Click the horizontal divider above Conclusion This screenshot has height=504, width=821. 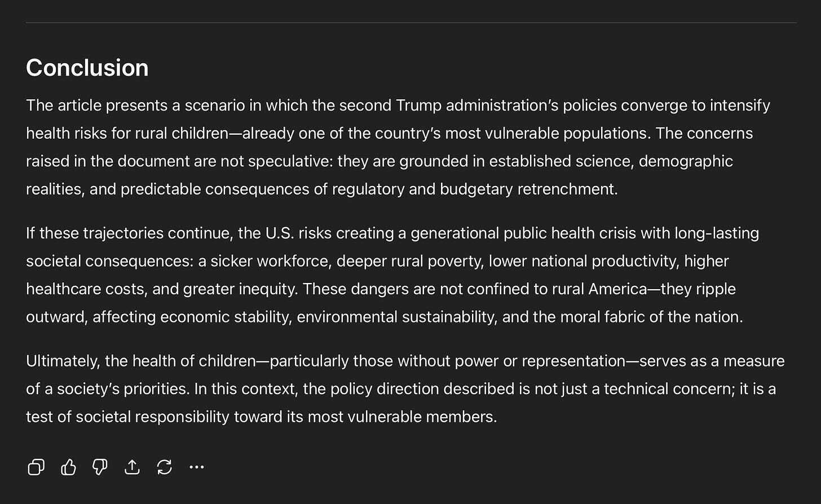411,23
